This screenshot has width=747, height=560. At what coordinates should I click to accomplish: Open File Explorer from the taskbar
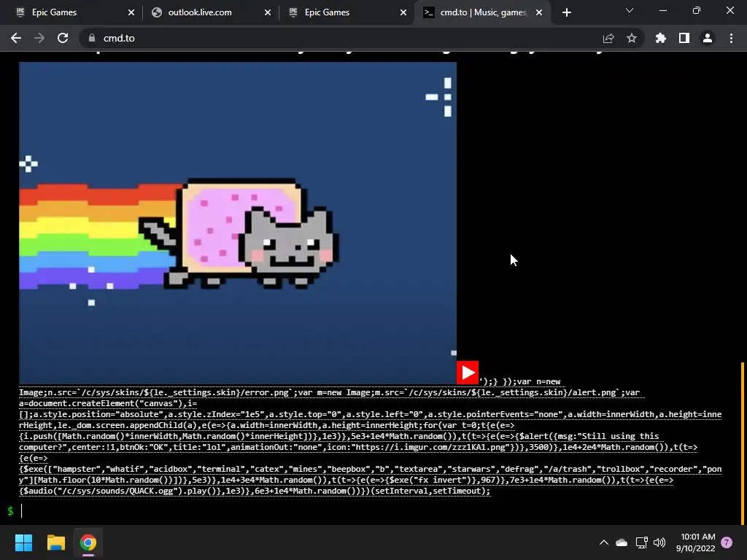pyautogui.click(x=55, y=542)
